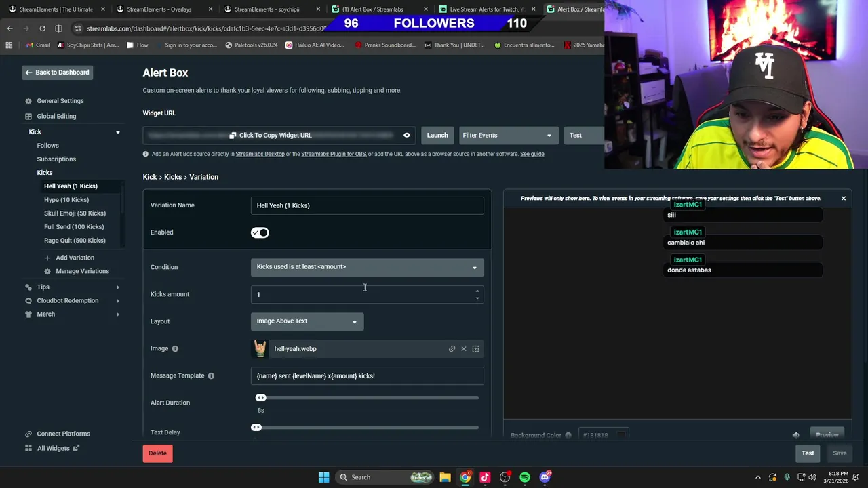Image resolution: width=868 pixels, height=488 pixels.
Task: Open the Condition dropdown
Action: [x=367, y=267]
